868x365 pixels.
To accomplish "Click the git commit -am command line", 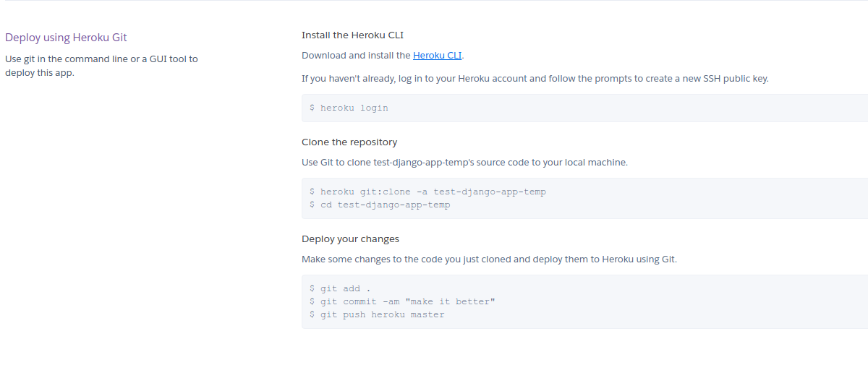I will tap(402, 301).
